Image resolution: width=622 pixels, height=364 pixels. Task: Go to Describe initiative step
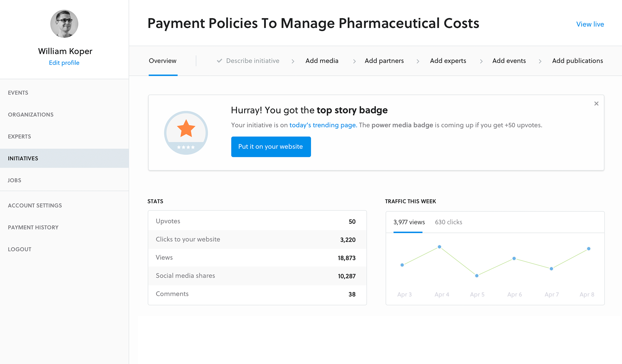click(253, 61)
